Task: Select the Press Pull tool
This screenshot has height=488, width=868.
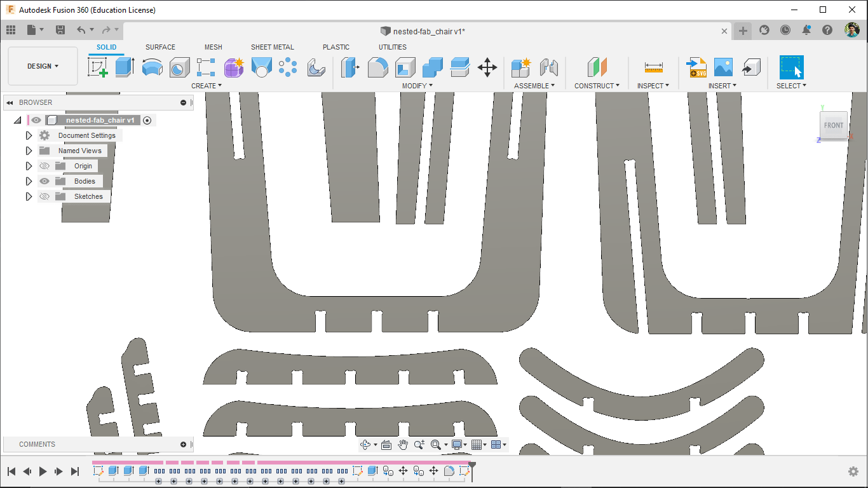Action: point(350,67)
